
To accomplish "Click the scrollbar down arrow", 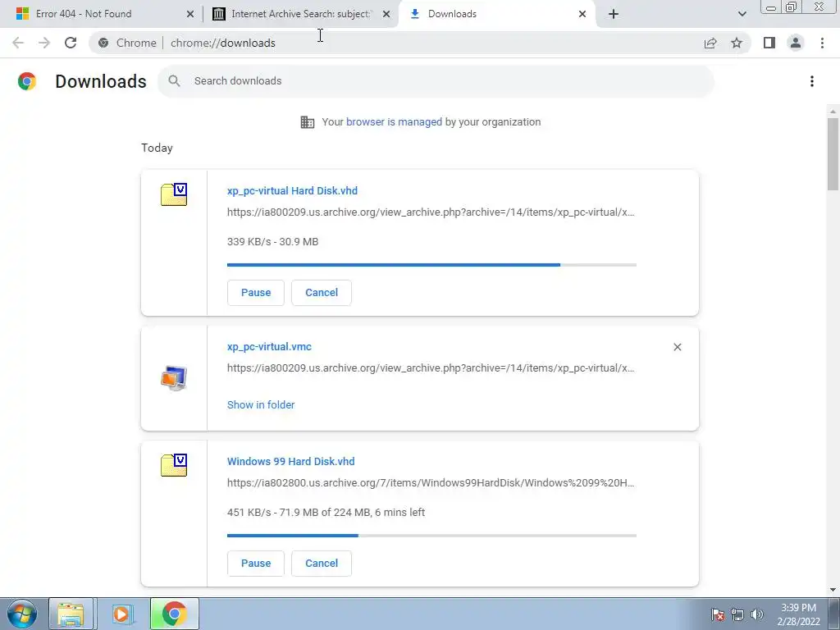I will 833,590.
